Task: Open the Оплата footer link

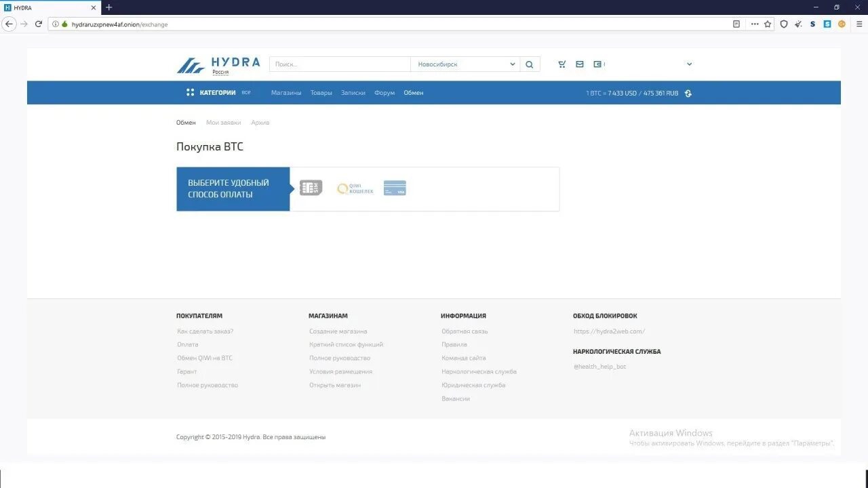Action: point(188,344)
